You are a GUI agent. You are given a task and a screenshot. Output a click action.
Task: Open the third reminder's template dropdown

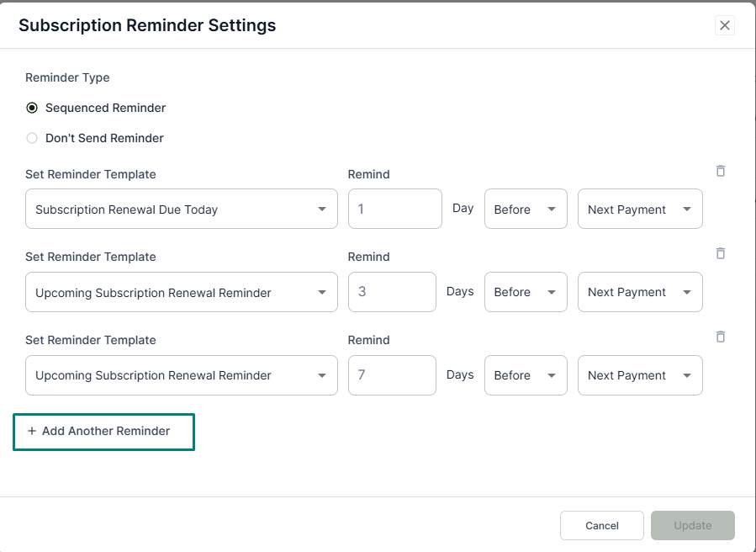click(x=181, y=375)
